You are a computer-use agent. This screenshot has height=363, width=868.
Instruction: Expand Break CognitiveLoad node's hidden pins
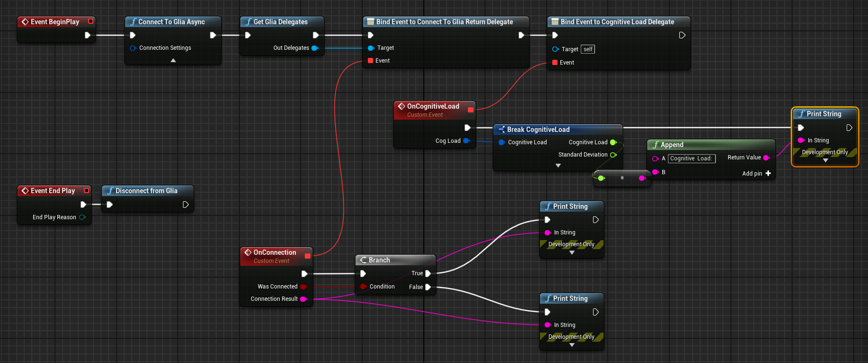click(558, 166)
